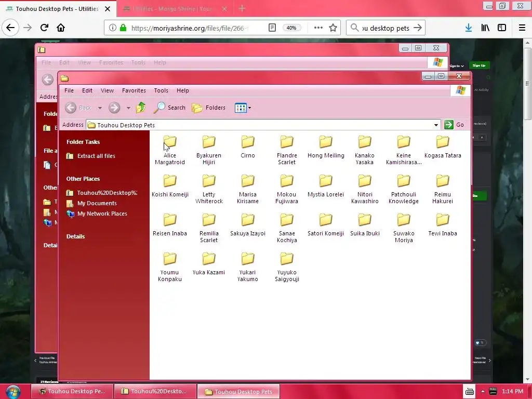Click the Go button
This screenshot has width=532, height=399.
pyautogui.click(x=454, y=125)
